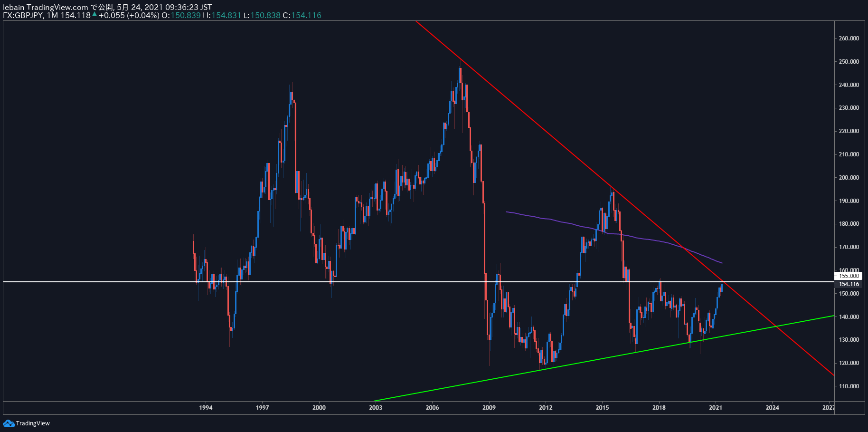
Task: Click the 220.000 price axis label
Action: tap(849, 131)
